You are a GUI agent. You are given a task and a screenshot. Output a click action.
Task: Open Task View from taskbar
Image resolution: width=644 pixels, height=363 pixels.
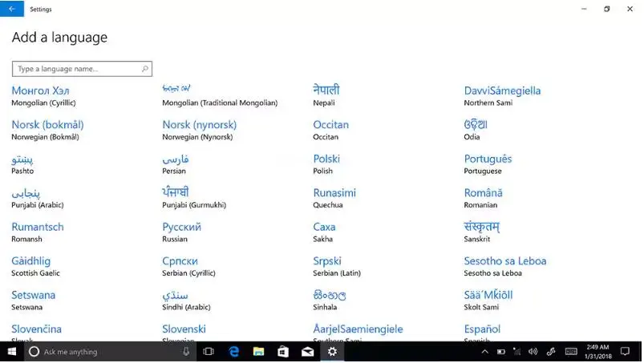pos(209,352)
